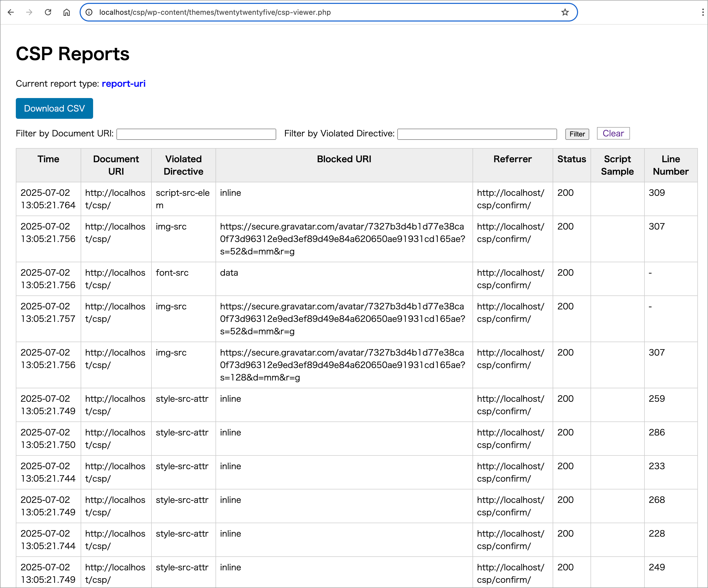This screenshot has width=708, height=588.
Task: Click the Filter by Violated Directive field
Action: [x=477, y=134]
